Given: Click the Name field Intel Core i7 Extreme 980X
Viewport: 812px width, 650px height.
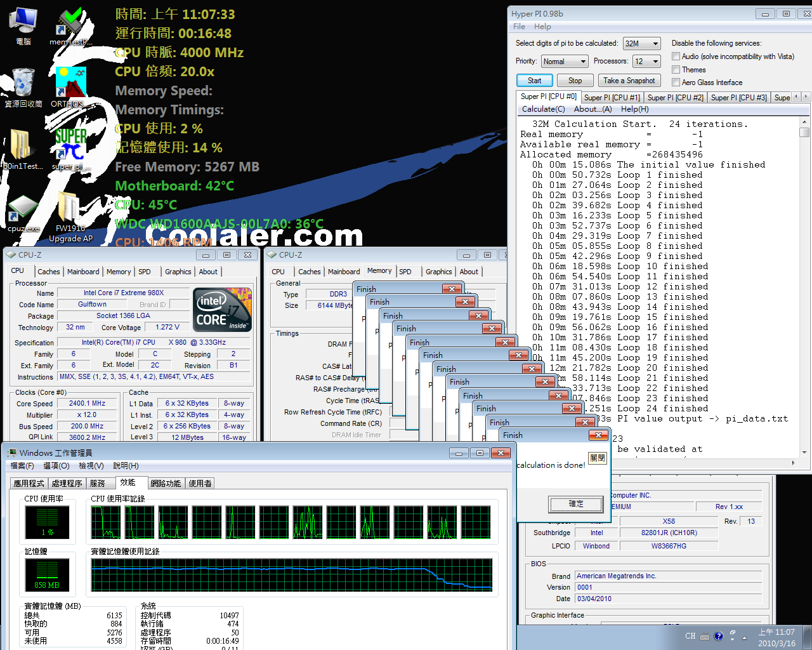Looking at the screenshot, I should pyautogui.click(x=123, y=293).
